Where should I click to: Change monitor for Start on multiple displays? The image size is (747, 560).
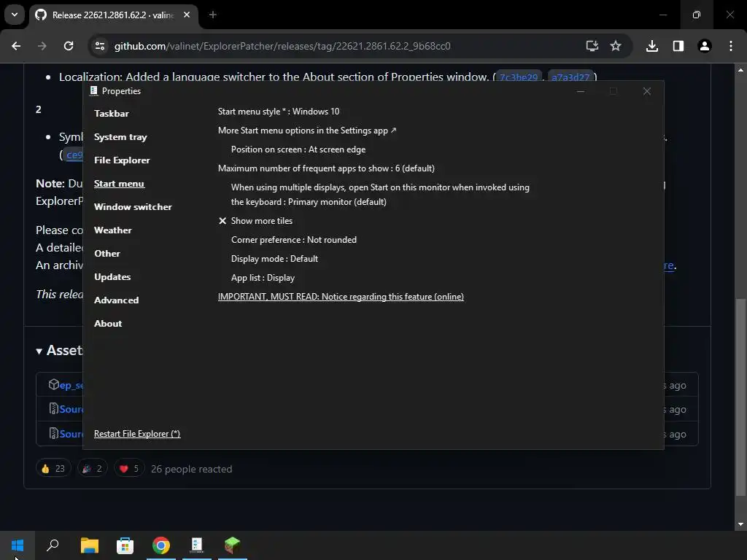pyautogui.click(x=380, y=194)
